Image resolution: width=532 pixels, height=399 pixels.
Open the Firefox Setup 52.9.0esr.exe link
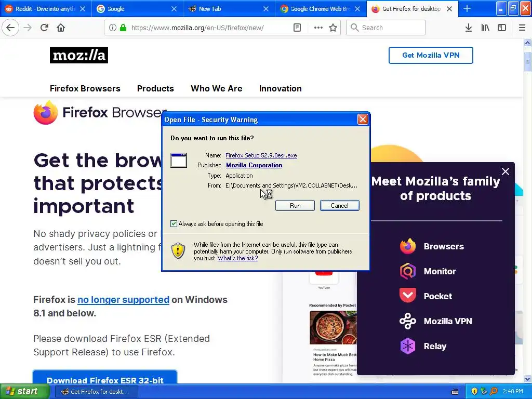[261, 155]
